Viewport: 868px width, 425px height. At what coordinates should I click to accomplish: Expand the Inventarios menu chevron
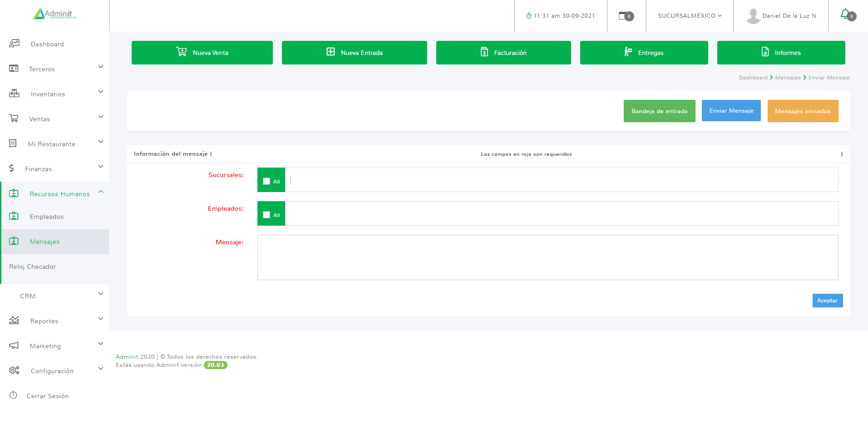click(101, 92)
